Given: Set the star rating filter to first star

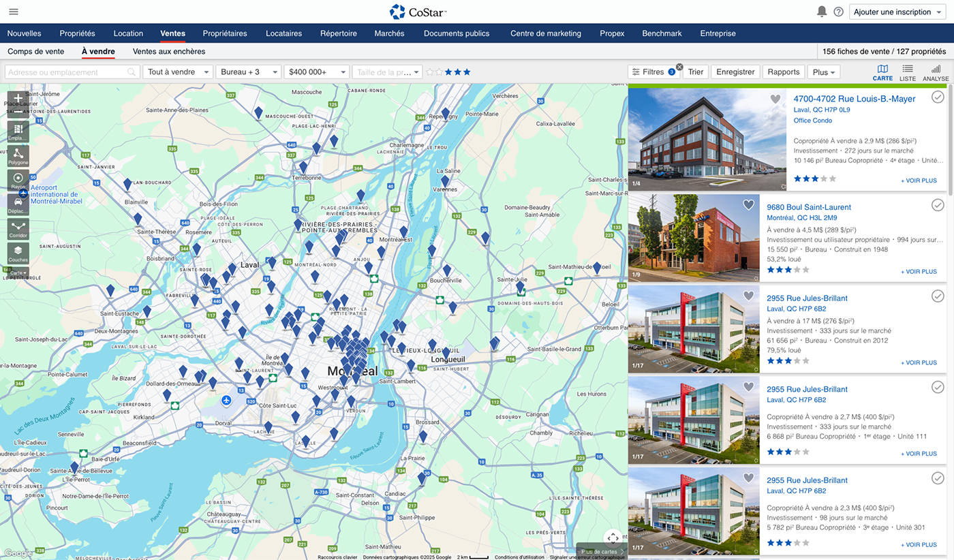Looking at the screenshot, I should [430, 72].
